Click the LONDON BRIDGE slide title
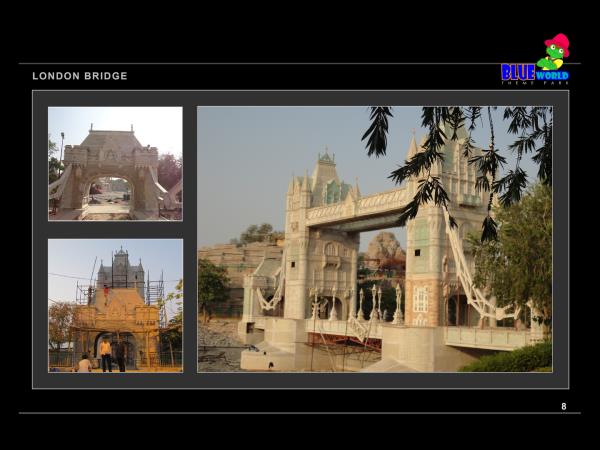 click(80, 76)
